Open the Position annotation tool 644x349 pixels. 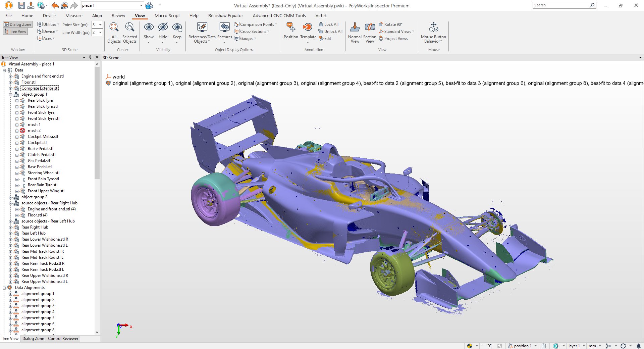[x=290, y=32]
